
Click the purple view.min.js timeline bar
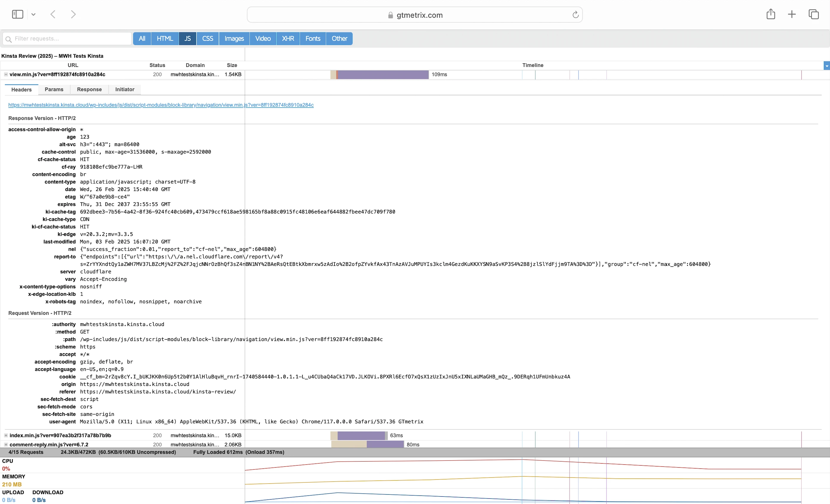tap(383, 75)
